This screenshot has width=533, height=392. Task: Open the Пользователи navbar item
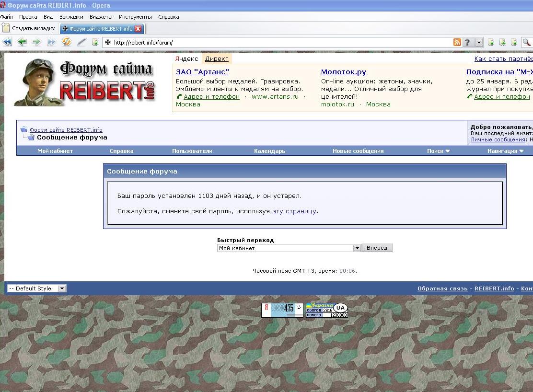[192, 151]
